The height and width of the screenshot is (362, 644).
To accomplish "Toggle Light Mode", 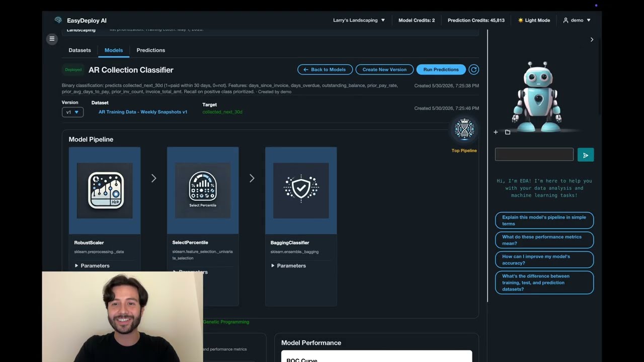I will [x=534, y=20].
